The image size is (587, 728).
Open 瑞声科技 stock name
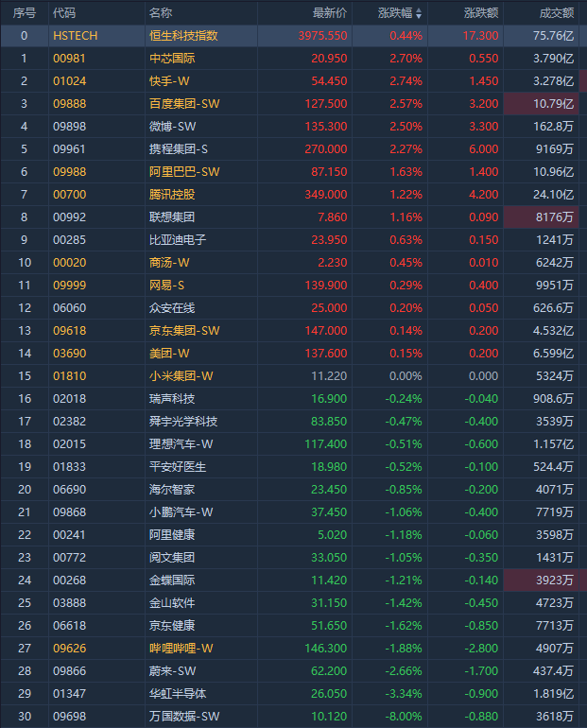click(172, 399)
